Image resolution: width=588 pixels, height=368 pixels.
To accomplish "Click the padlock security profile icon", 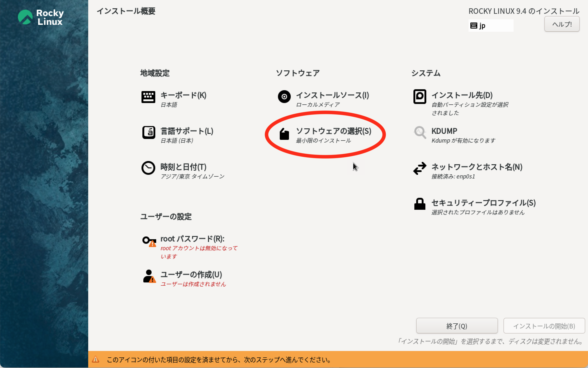I will tap(420, 204).
